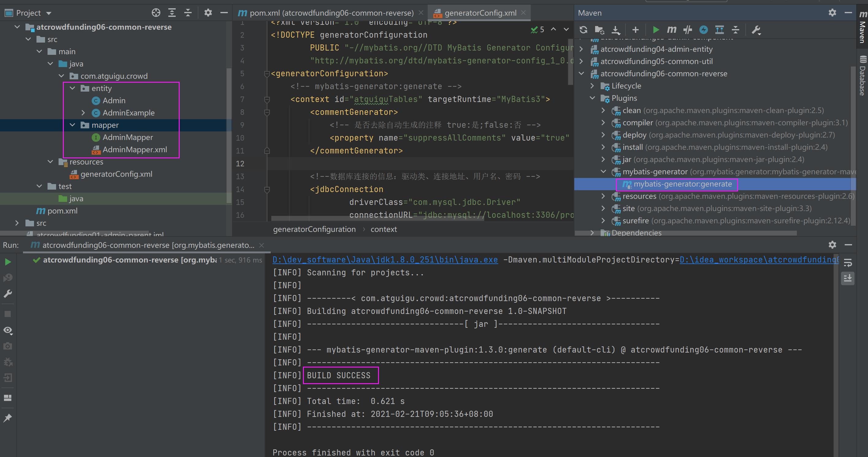Viewport: 868px width, 457px height.
Task: Toggle offline mode in Maven toolbar
Action: tap(687, 30)
